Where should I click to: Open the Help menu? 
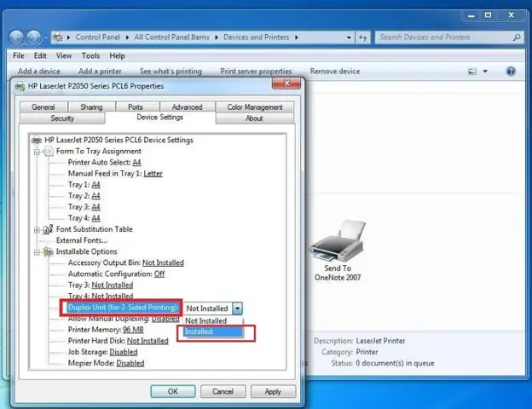pyautogui.click(x=117, y=55)
